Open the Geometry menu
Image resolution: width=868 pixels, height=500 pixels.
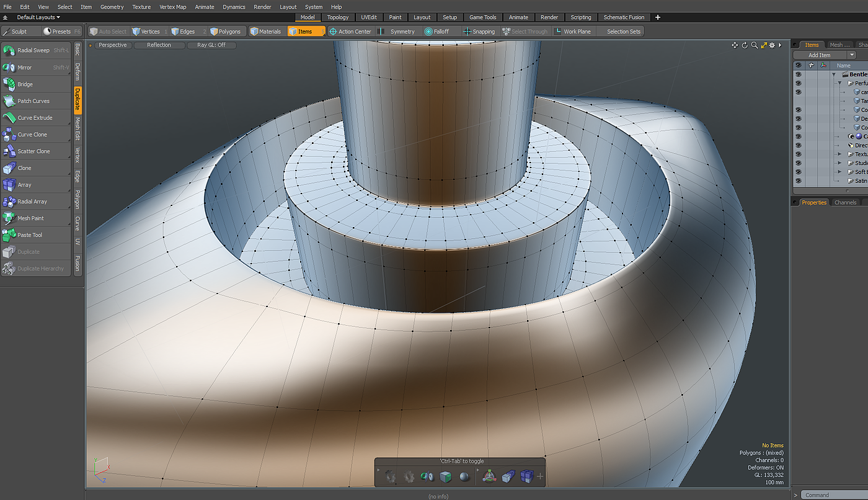(x=112, y=7)
